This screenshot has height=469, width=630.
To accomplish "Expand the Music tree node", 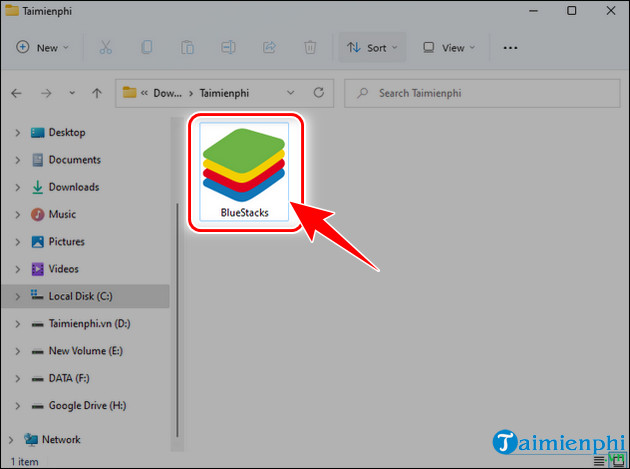I will pos(17,215).
